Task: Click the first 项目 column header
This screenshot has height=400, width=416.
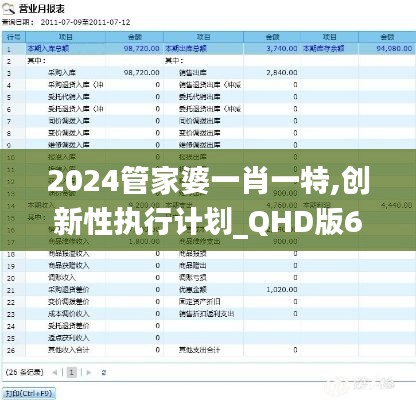Action: [x=66, y=37]
